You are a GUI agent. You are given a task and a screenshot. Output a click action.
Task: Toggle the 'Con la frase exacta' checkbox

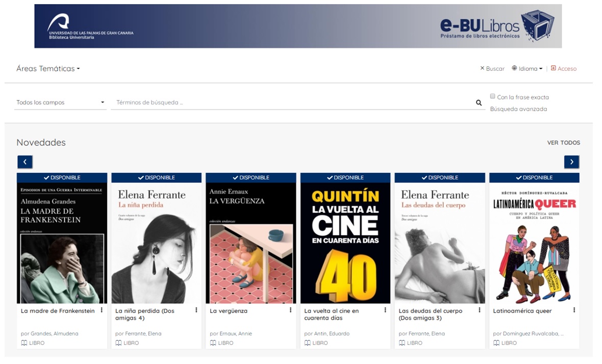pos(493,96)
